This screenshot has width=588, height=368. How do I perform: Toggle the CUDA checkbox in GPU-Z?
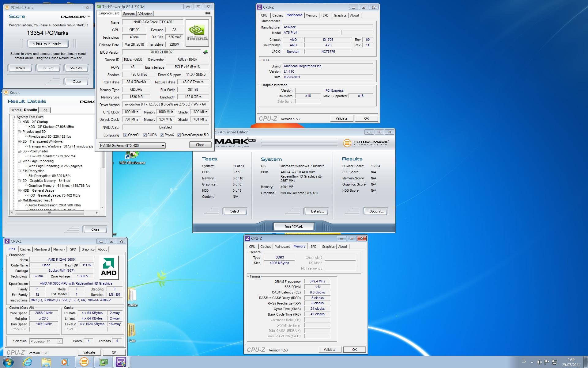144,135
